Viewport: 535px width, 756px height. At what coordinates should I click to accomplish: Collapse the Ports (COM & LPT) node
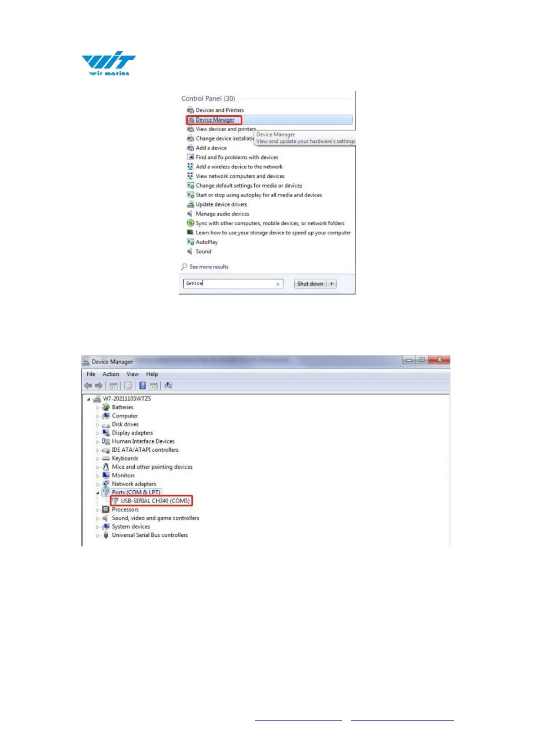point(97,492)
